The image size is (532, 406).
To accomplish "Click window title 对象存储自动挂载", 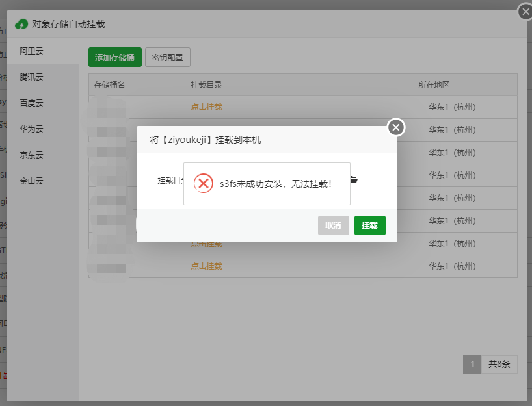I will point(68,24).
